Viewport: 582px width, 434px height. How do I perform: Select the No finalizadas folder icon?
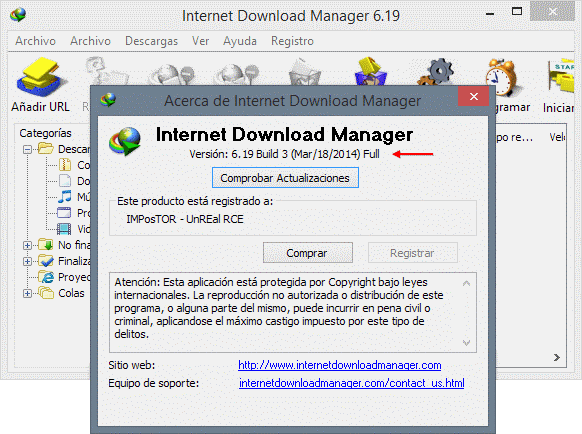coord(46,244)
